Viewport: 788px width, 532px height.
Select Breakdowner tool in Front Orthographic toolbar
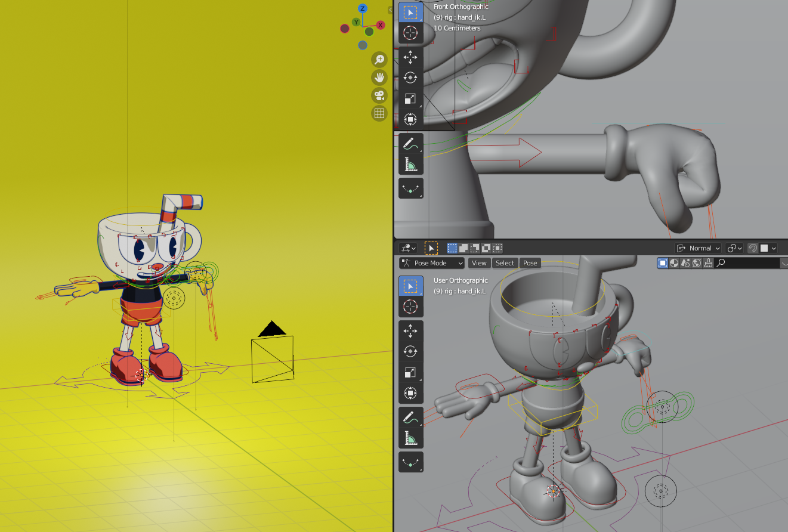pyautogui.click(x=410, y=188)
